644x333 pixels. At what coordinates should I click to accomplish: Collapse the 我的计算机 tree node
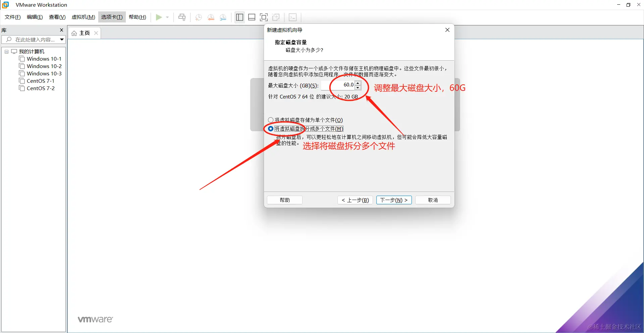tap(6, 52)
